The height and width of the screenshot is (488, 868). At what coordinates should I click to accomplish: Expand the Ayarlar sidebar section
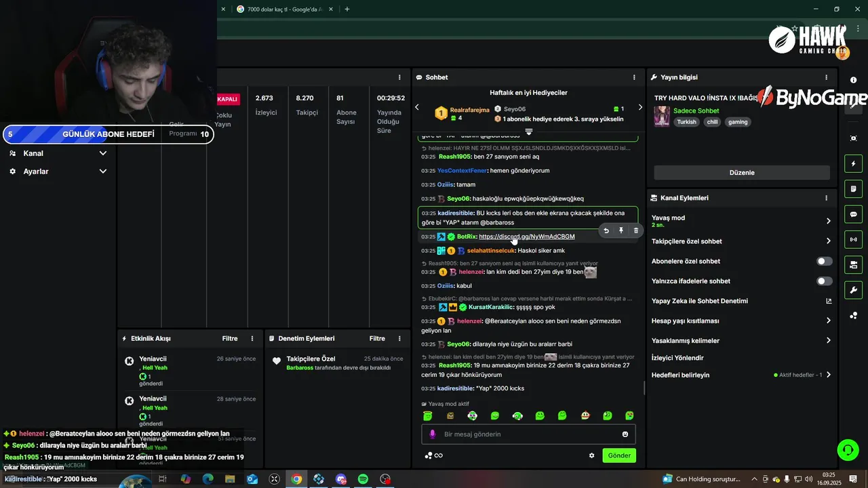[x=58, y=171]
